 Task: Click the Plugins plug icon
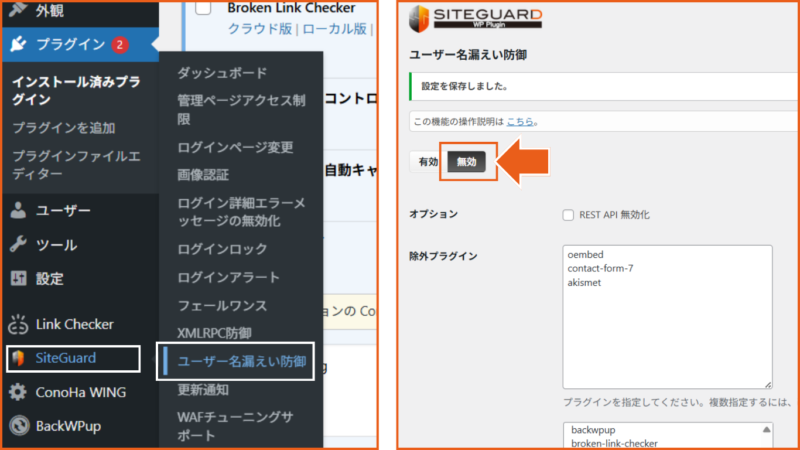click(18, 44)
